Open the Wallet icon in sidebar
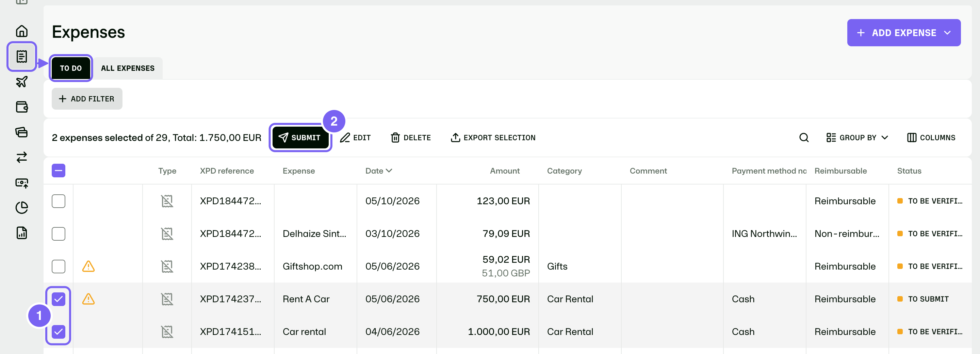This screenshot has width=980, height=354. click(x=22, y=107)
